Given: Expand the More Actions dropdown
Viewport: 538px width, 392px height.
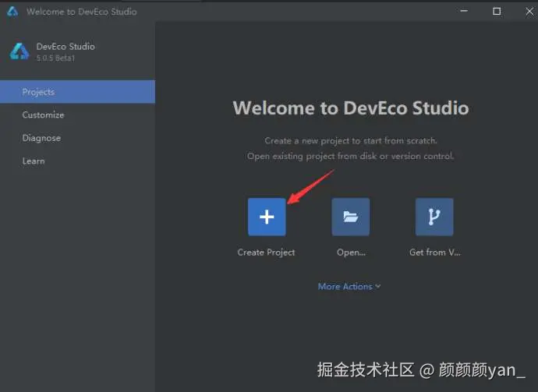Looking at the screenshot, I should [x=349, y=286].
